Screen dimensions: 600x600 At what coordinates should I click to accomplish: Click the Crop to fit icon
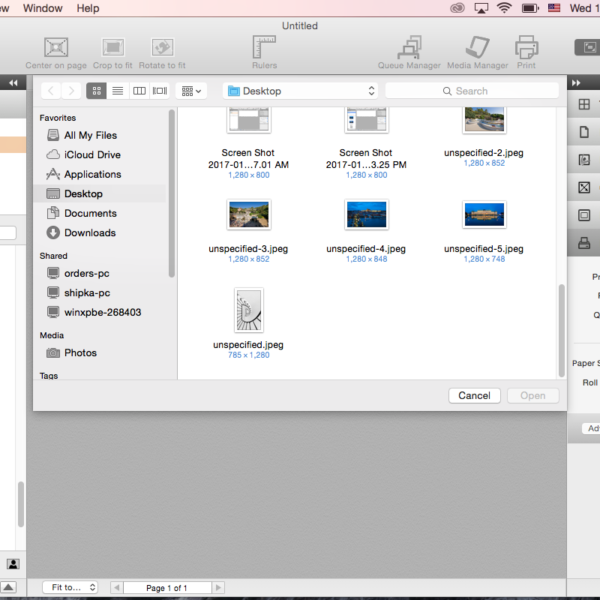click(113, 48)
